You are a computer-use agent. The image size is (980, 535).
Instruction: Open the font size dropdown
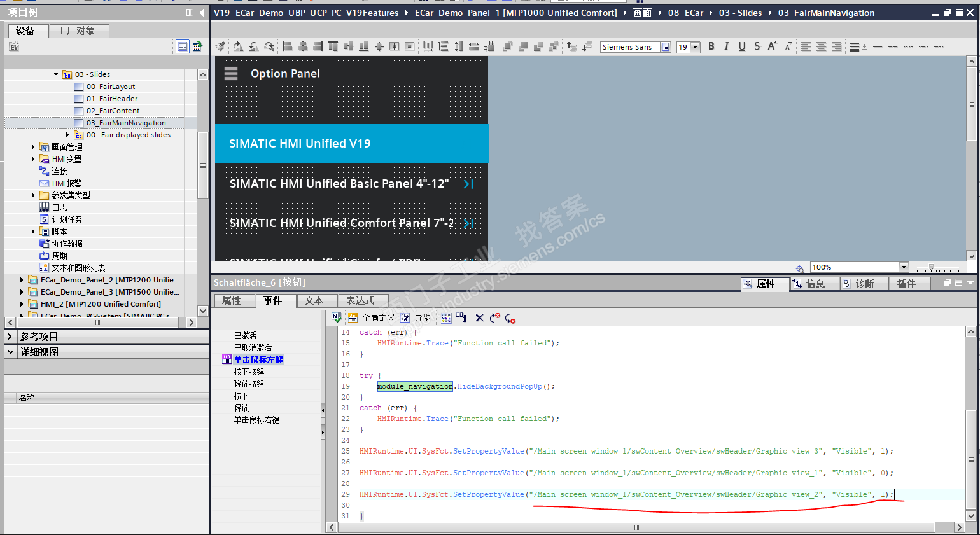pyautogui.click(x=696, y=47)
